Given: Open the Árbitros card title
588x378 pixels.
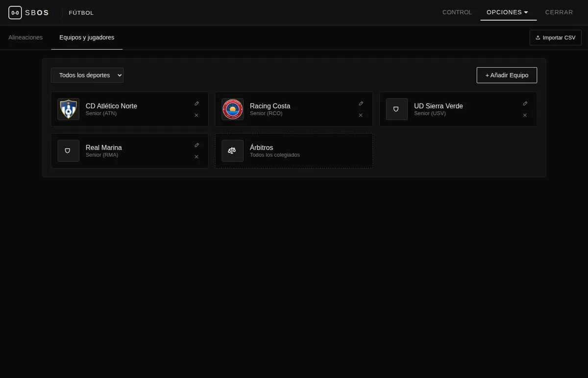Looking at the screenshot, I should click(262, 148).
